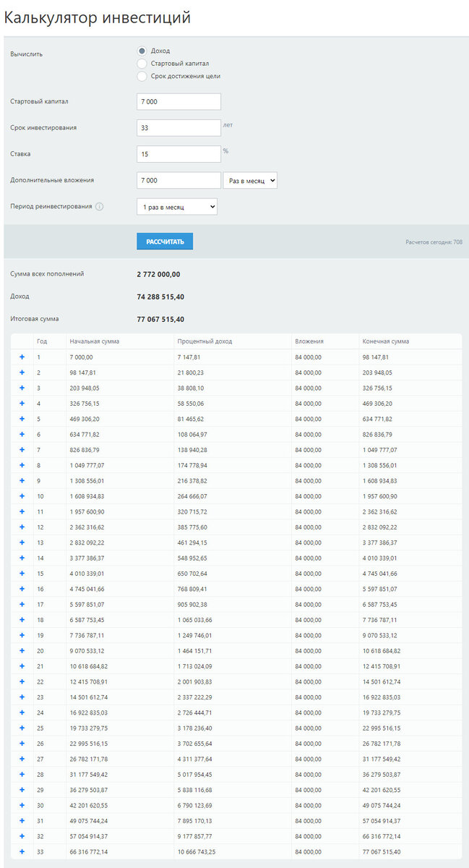The height and width of the screenshot is (868, 469).
Task: Click the Дополнительные вложения amount field
Action: click(x=178, y=180)
